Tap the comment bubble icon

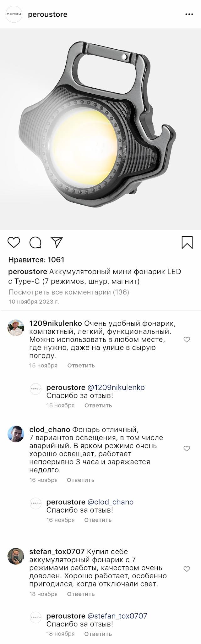click(35, 242)
